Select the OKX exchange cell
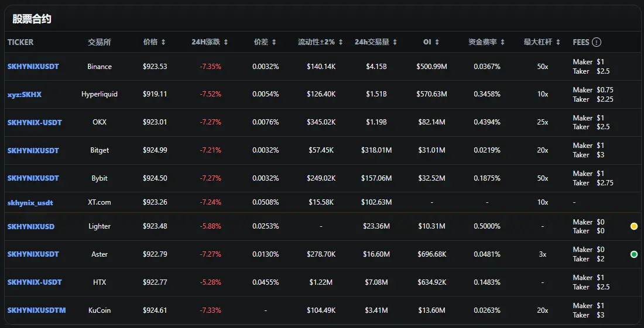The image size is (644, 328). point(100,122)
